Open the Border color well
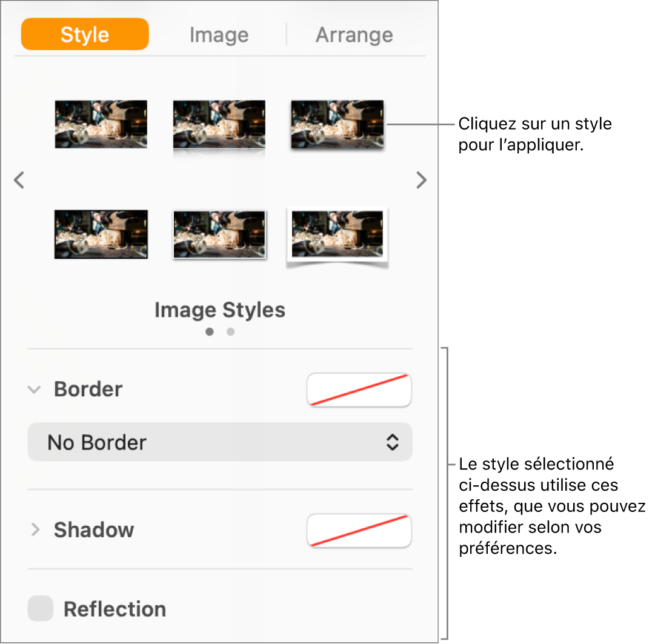This screenshot has height=644, width=655. (359, 390)
